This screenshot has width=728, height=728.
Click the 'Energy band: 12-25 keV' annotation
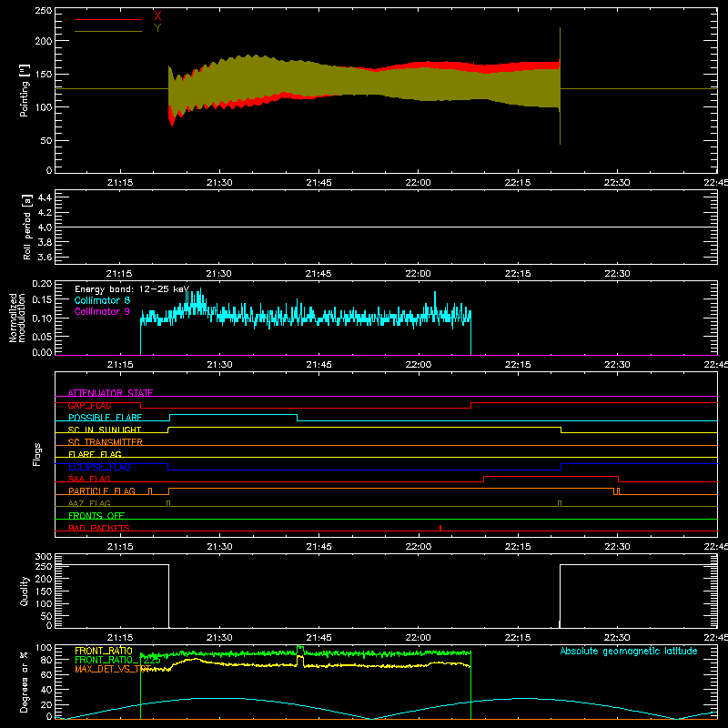pos(132,289)
